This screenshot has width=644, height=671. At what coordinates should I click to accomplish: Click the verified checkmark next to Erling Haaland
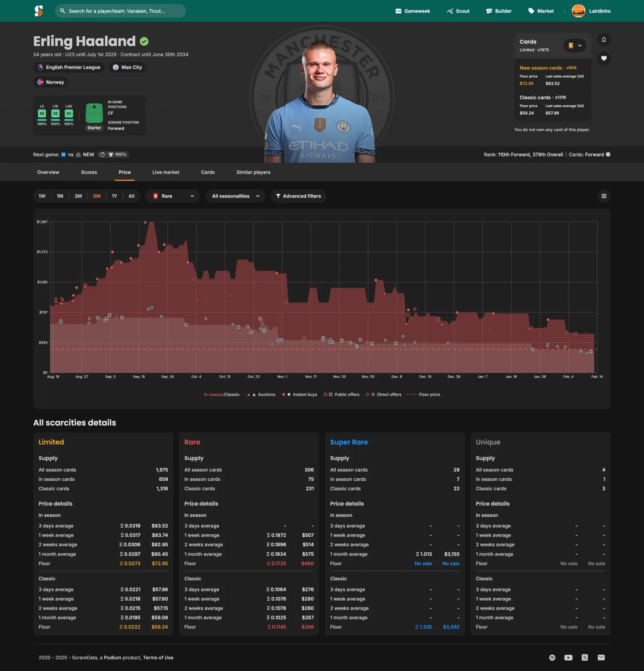point(144,41)
